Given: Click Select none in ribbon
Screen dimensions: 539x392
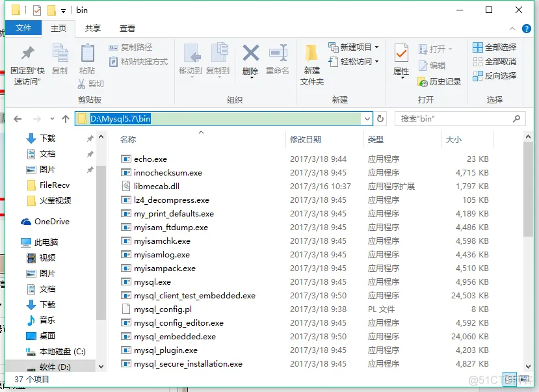Looking at the screenshot, I should (x=494, y=62).
